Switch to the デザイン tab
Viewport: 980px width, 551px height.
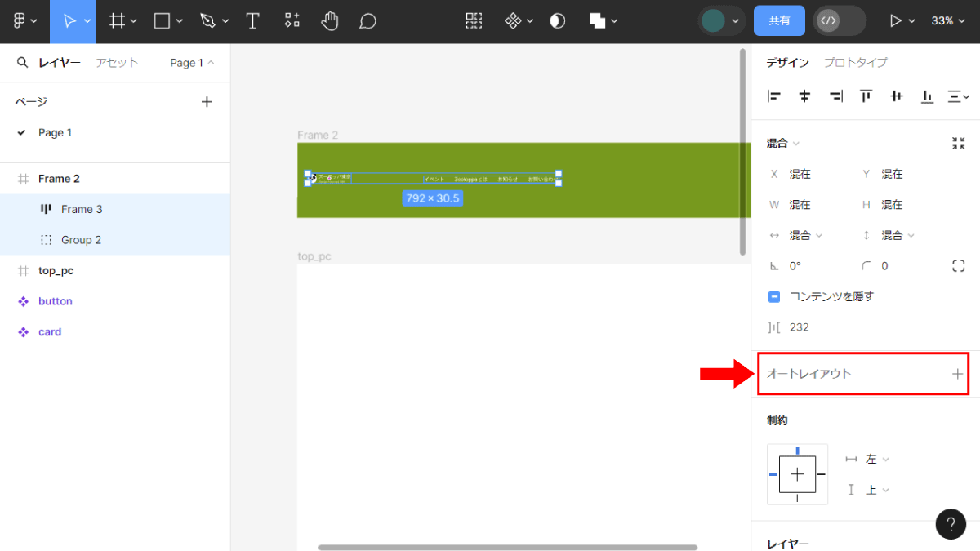pyautogui.click(x=787, y=62)
